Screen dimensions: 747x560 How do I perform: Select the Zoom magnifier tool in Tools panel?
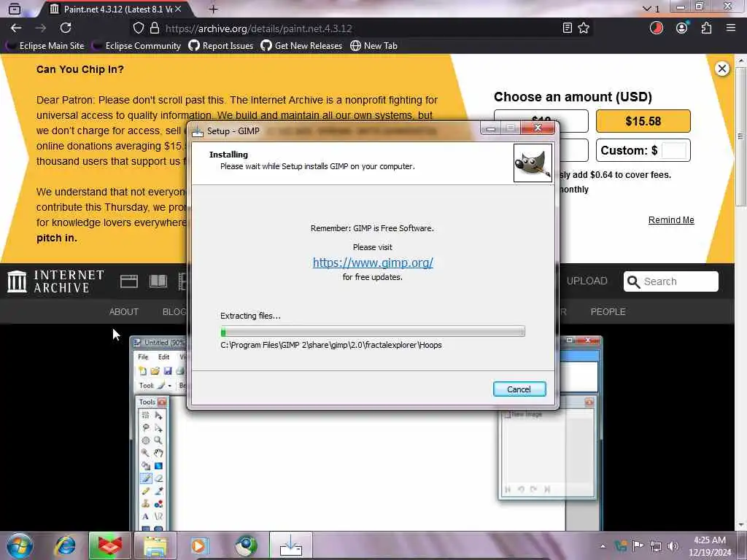coord(158,440)
